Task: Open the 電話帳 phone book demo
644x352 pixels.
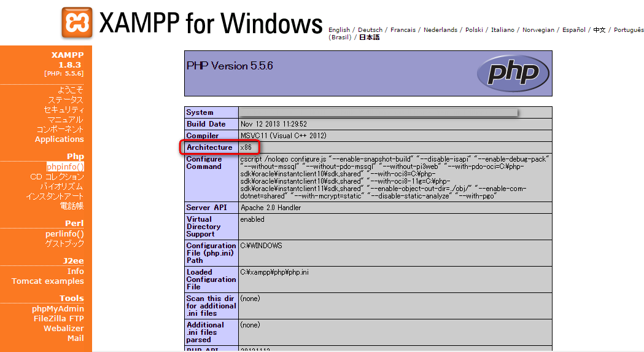Action: 72,206
